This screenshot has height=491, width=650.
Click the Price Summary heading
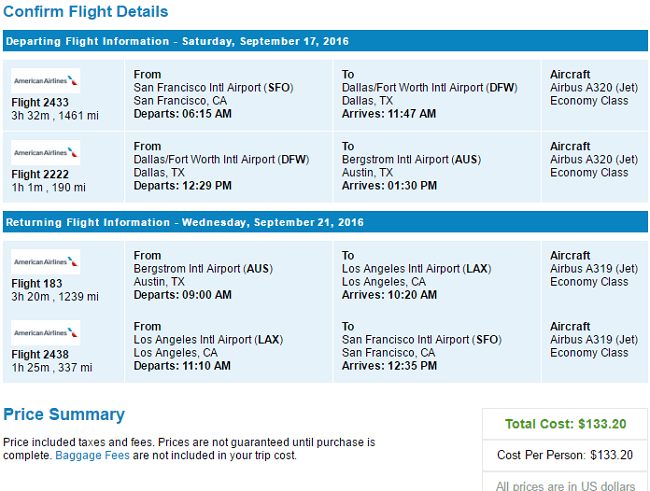64,414
